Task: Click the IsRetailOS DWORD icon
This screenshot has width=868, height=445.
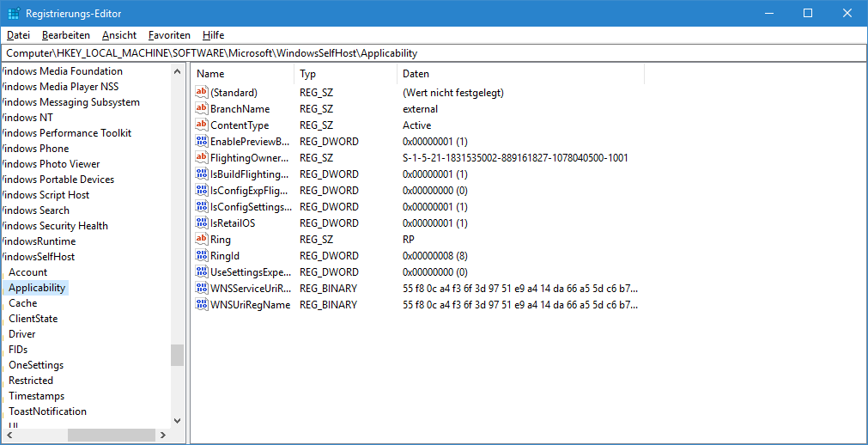Action: pos(202,223)
